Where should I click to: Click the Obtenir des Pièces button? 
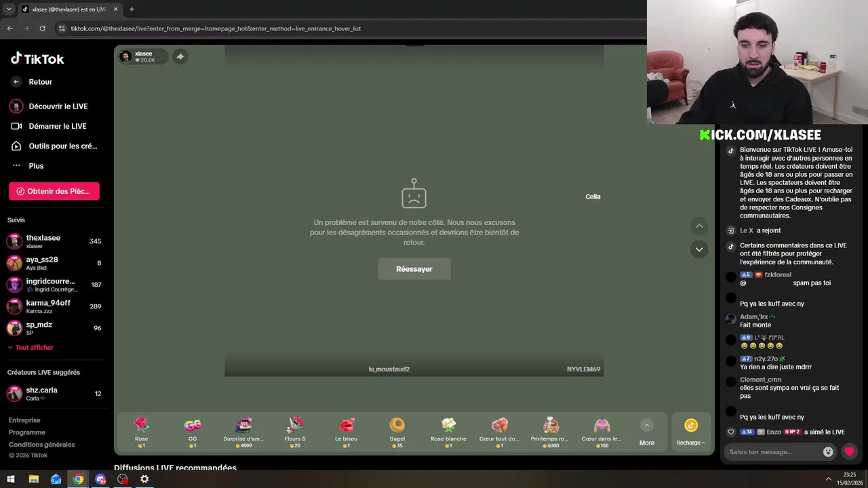pyautogui.click(x=54, y=191)
